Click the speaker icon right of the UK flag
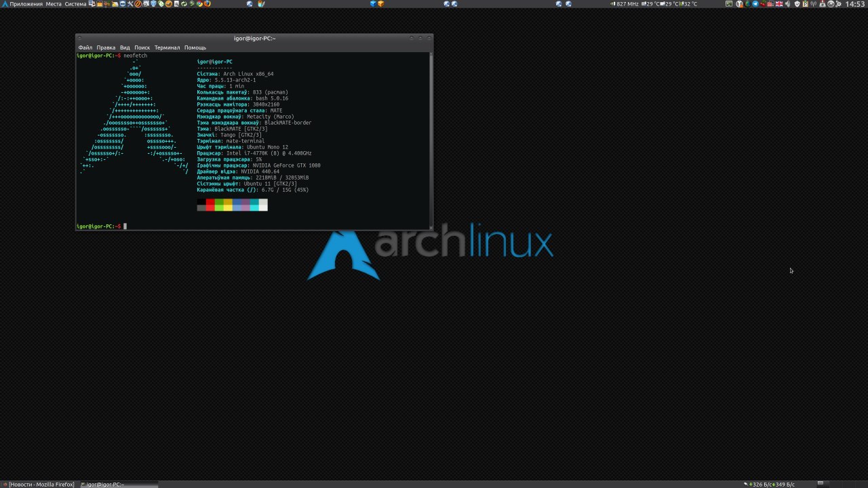This screenshot has width=868, height=488. (x=787, y=4)
